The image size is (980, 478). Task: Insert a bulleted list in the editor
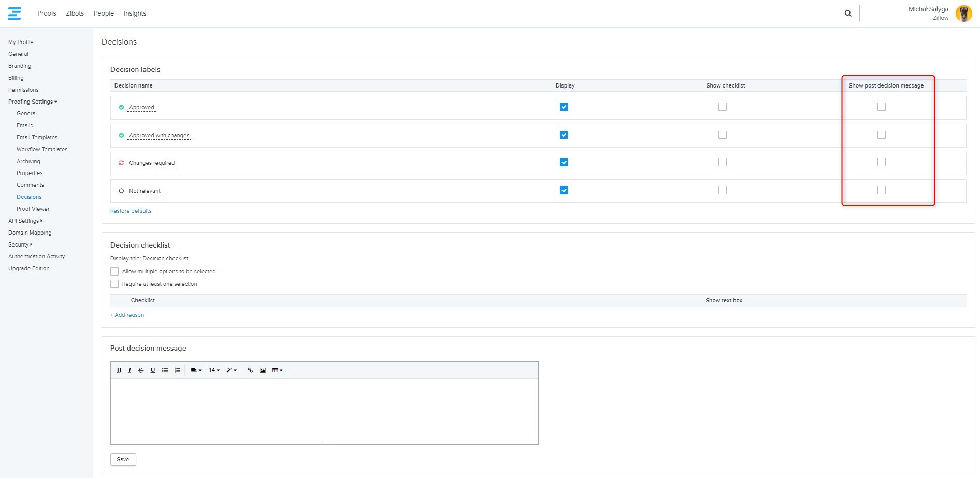point(165,370)
